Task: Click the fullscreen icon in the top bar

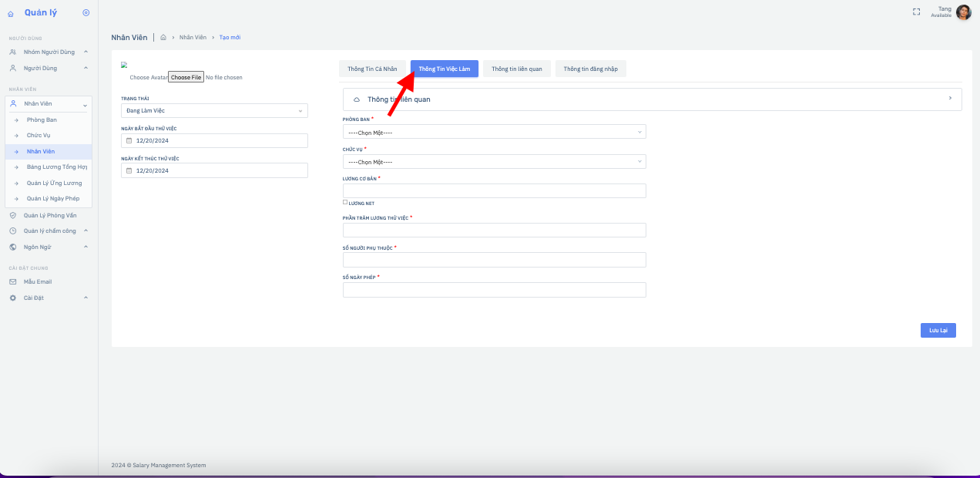Action: (x=916, y=12)
